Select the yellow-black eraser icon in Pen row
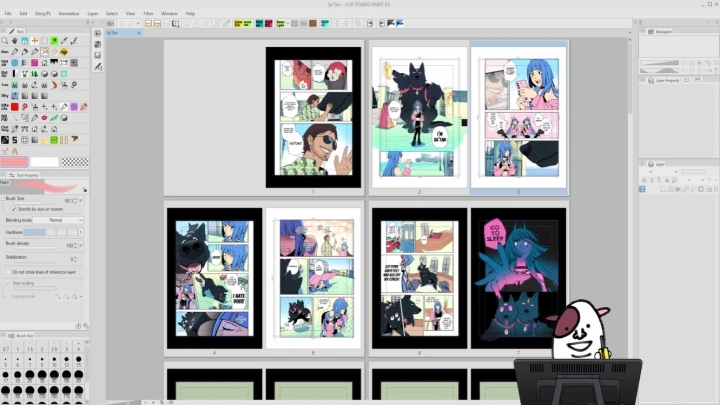 (64, 52)
